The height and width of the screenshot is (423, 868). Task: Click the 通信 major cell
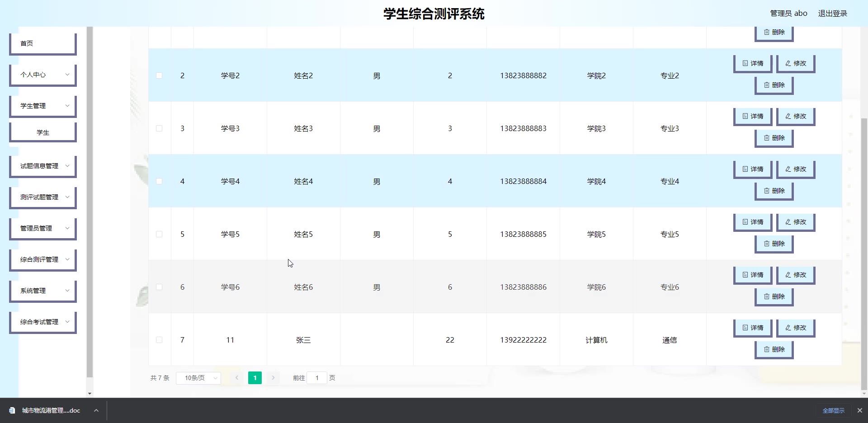click(670, 340)
